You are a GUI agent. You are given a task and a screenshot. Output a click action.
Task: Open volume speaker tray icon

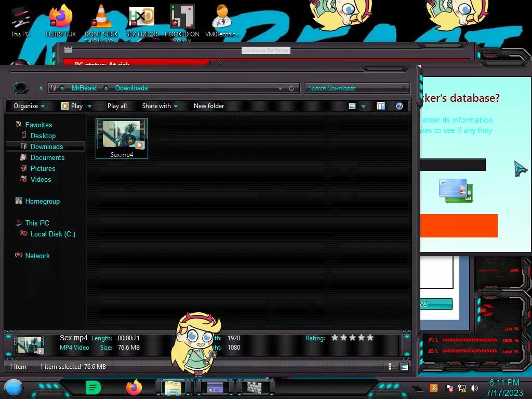474,388
